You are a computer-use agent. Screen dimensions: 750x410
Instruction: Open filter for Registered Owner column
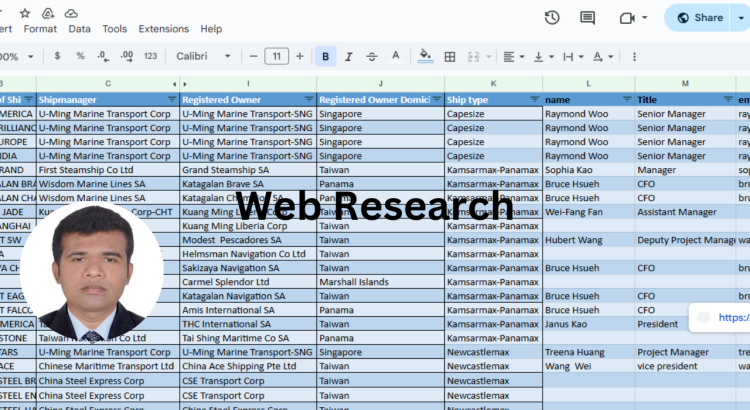(x=309, y=99)
